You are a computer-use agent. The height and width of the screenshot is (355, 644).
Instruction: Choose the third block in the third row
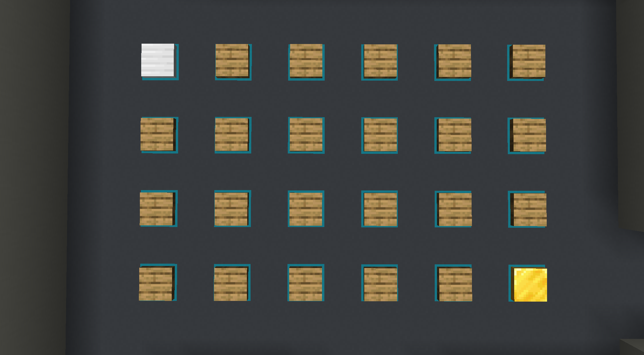pos(306,209)
